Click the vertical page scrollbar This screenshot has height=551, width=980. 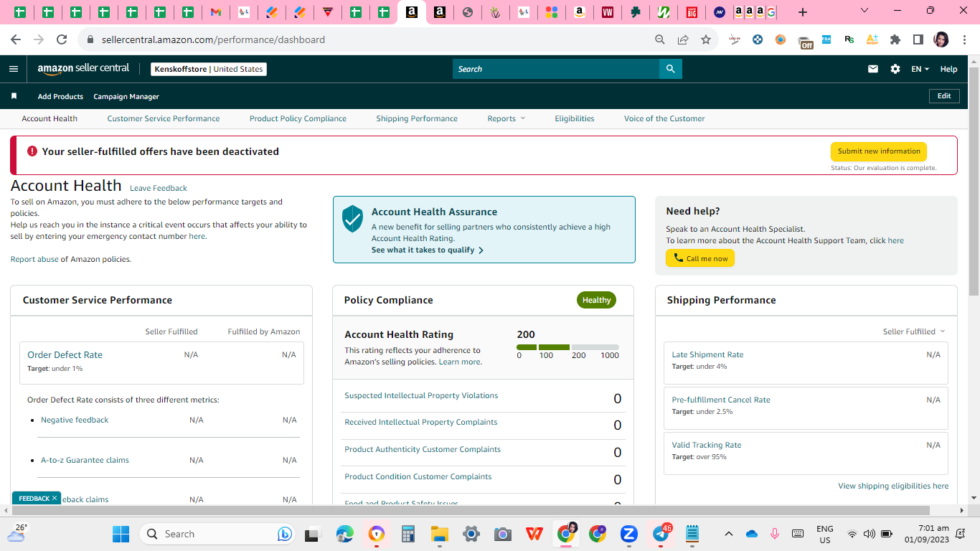[974, 181]
